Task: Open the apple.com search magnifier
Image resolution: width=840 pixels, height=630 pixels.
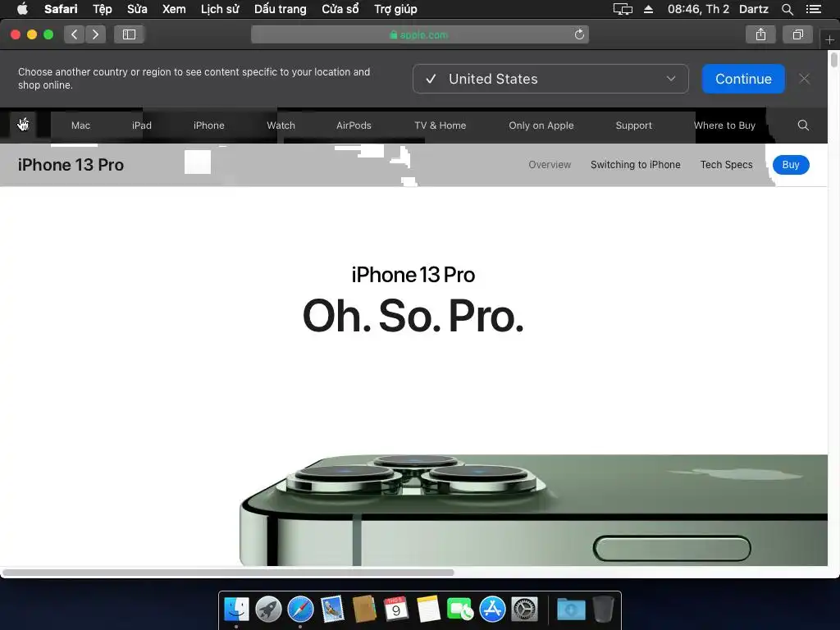Action: 803,126
